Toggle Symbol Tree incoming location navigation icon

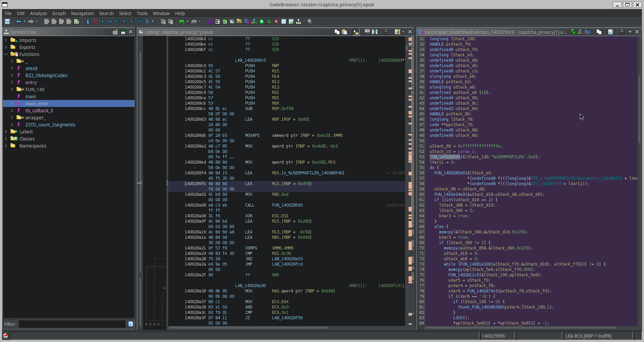[x=123, y=32]
